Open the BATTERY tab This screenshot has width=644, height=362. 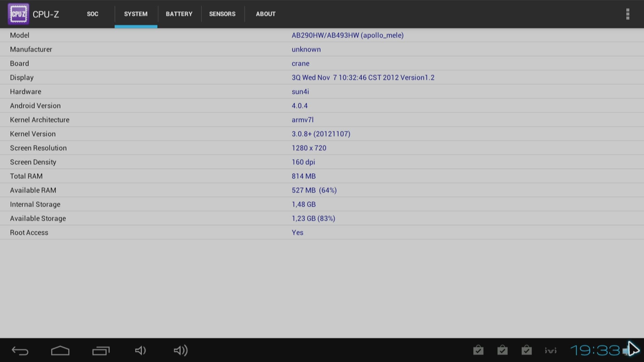(179, 14)
